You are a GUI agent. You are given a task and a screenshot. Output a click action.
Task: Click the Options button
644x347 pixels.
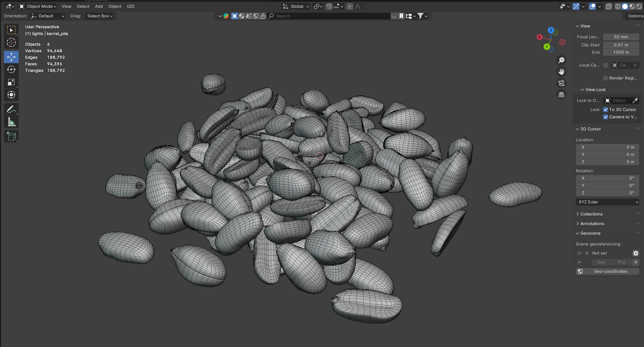(635, 16)
